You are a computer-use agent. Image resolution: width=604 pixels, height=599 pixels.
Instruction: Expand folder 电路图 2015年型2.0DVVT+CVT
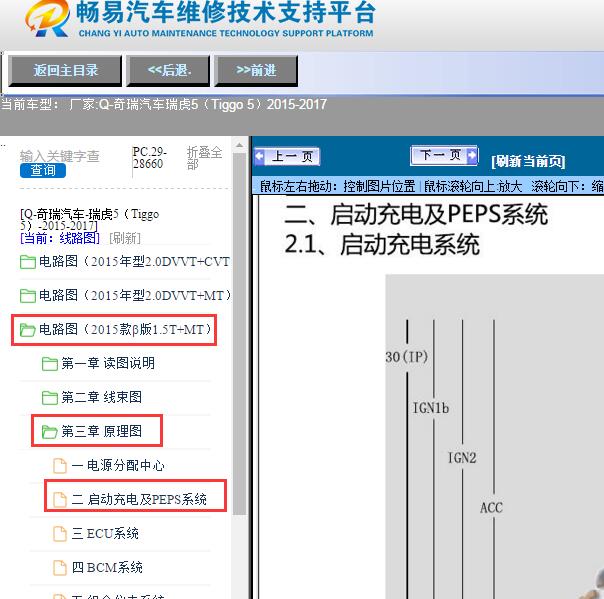tap(125, 262)
